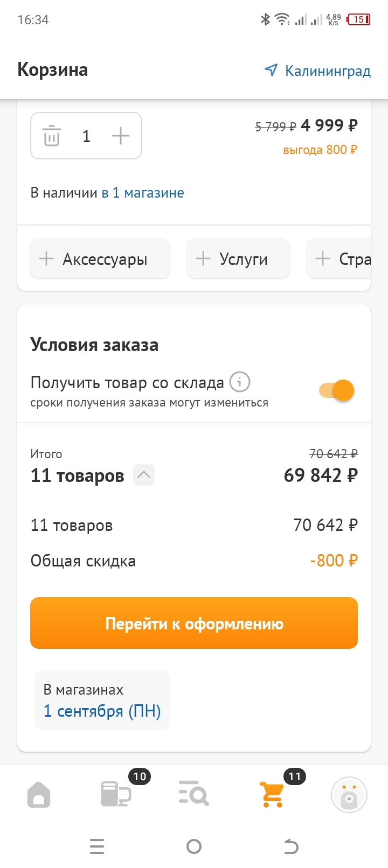Delete item with the trash bin icon
Viewport: 388px width, 868px height.
point(52,136)
